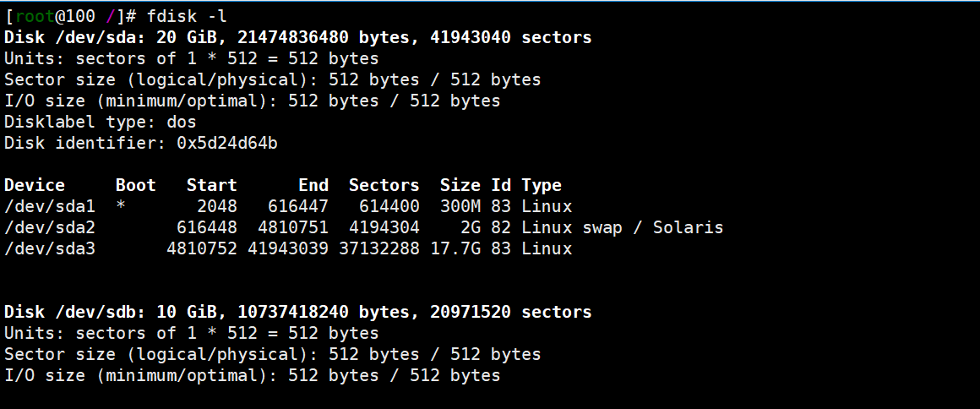Click the Device column header
Screen dimensions: 980x409
coord(35,185)
